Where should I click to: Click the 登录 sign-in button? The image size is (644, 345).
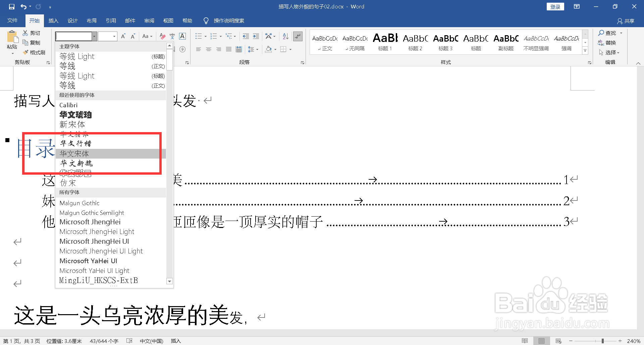[555, 7]
